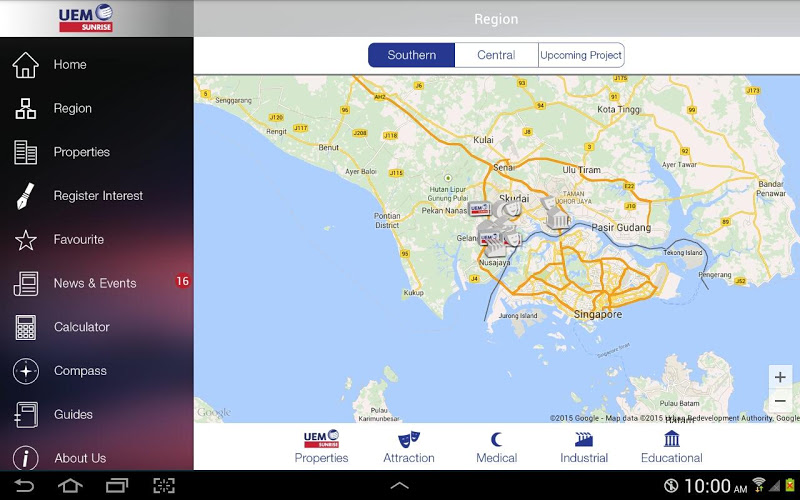The width and height of the screenshot is (800, 500).
Task: Expand the bottom bar up chevron
Action: pyautogui.click(x=399, y=486)
